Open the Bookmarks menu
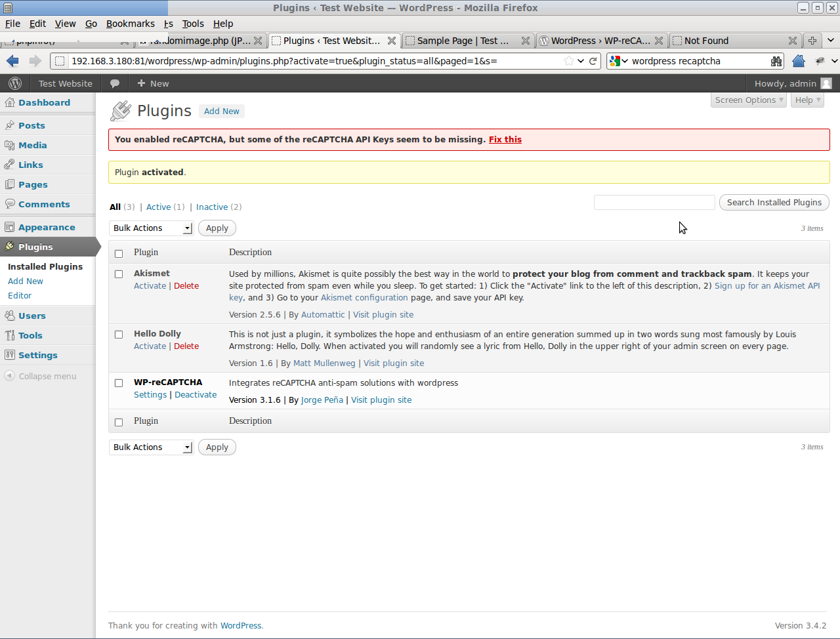This screenshot has height=639, width=840. pyautogui.click(x=131, y=24)
